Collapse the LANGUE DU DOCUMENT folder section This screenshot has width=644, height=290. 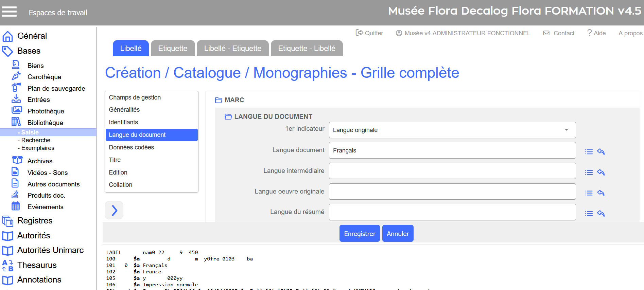coord(228,117)
